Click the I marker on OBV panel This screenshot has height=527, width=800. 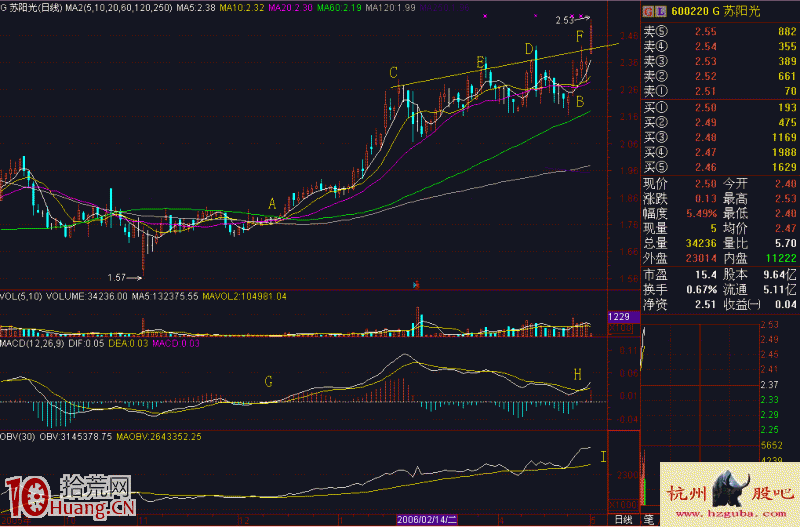pyautogui.click(x=602, y=457)
